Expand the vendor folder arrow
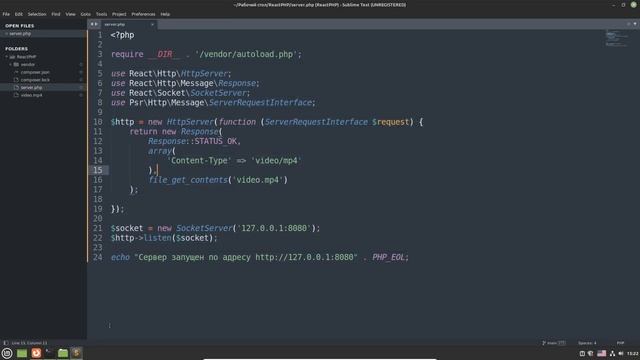This screenshot has width=640, height=360. point(10,64)
